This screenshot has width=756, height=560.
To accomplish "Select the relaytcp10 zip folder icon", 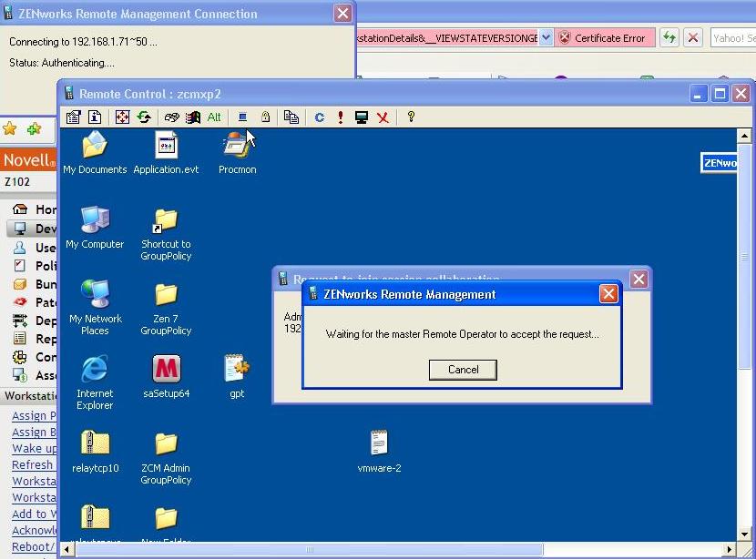I will pos(96,452).
